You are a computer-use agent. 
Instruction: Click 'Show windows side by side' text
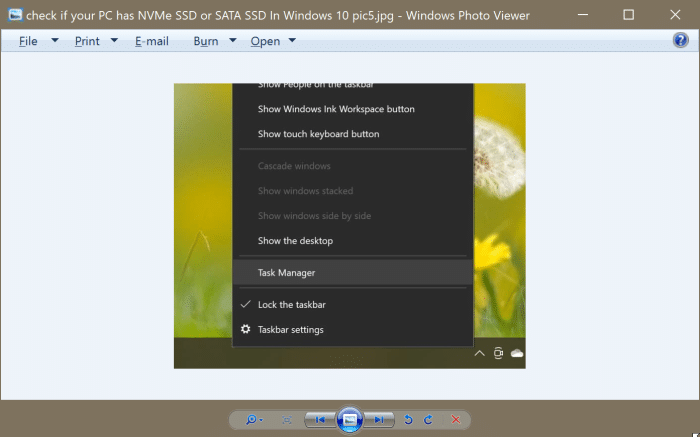click(x=314, y=216)
